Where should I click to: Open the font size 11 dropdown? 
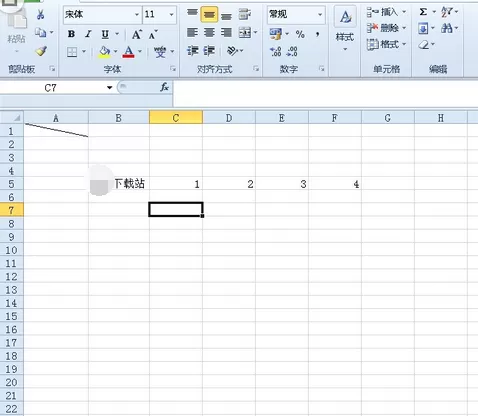pos(171,14)
